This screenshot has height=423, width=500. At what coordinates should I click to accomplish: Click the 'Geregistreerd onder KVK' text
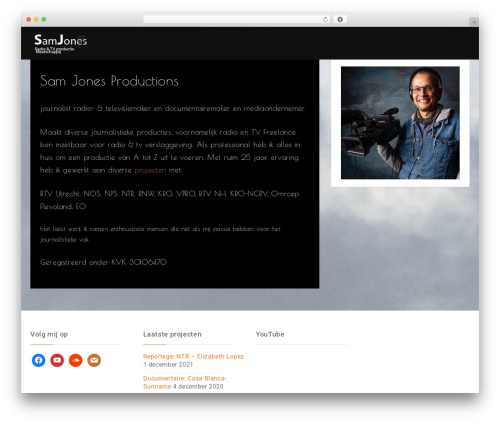103,262
